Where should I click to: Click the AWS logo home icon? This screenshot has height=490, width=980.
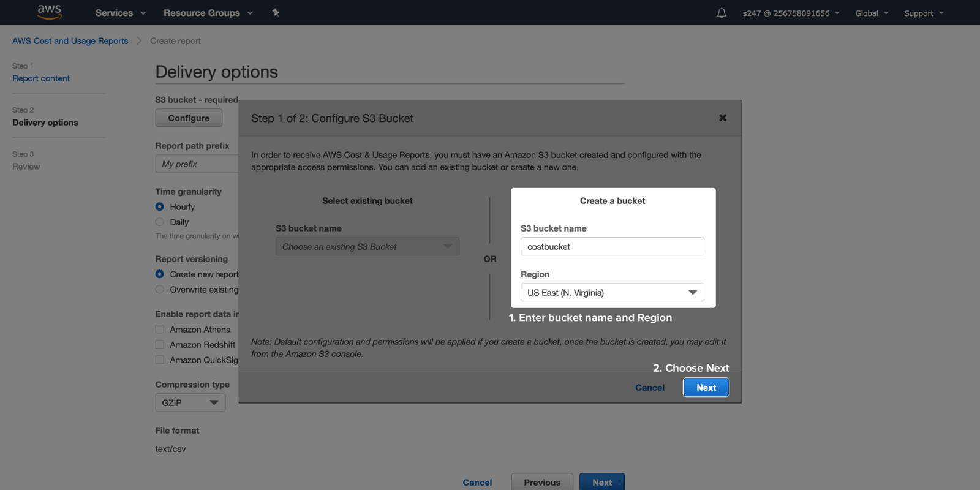pos(49,12)
